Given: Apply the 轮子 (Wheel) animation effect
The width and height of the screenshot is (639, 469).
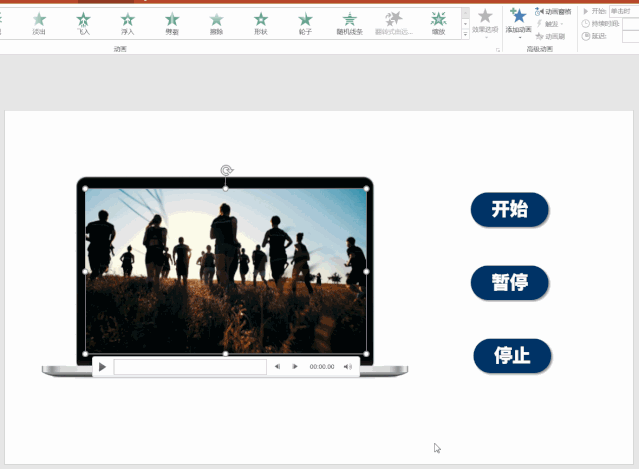Looking at the screenshot, I should point(305,24).
